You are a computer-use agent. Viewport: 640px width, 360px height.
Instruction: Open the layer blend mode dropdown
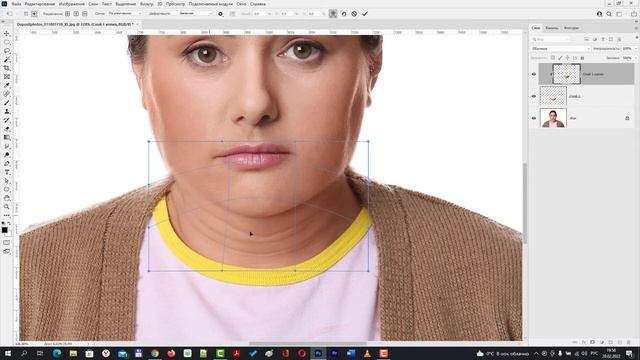pyautogui.click(x=560, y=49)
